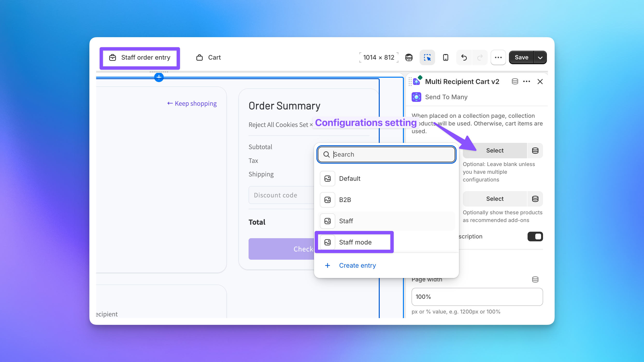Click the data source icon beside configuration Select

coord(535,151)
